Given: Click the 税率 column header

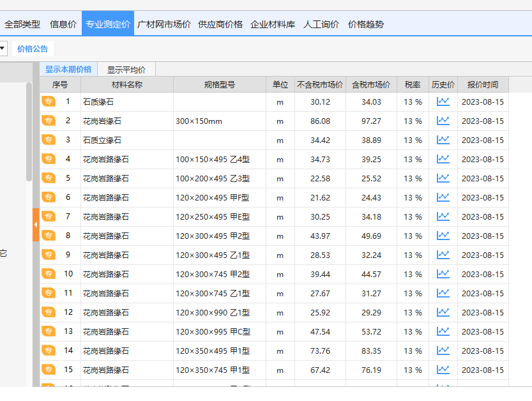Looking at the screenshot, I should click(x=413, y=84).
